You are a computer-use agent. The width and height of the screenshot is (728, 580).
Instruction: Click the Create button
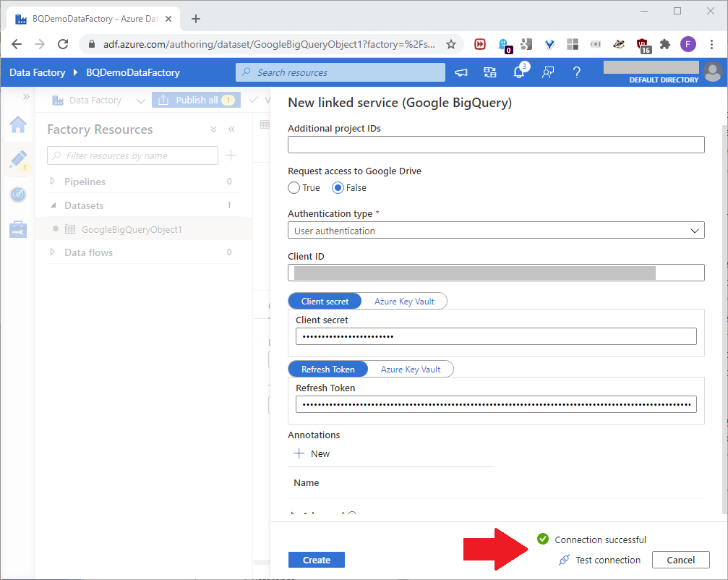317,560
